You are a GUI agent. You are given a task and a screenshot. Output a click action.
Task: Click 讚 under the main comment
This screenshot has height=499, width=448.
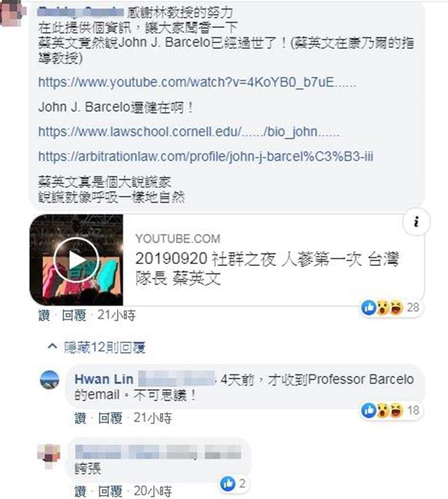pyautogui.click(x=44, y=315)
